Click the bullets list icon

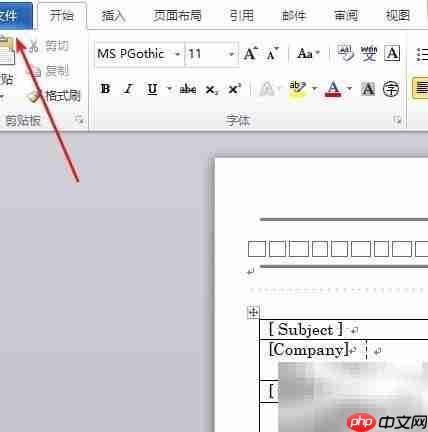pyautogui.click(x=422, y=54)
